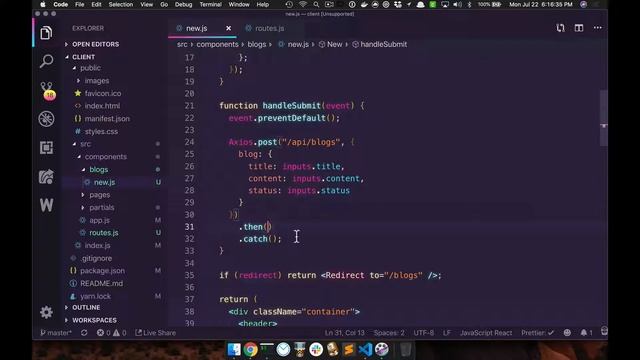Show errors and warnings count in status bar
Image resolution: width=640 pixels, height=360 pixels.
(x=111, y=333)
